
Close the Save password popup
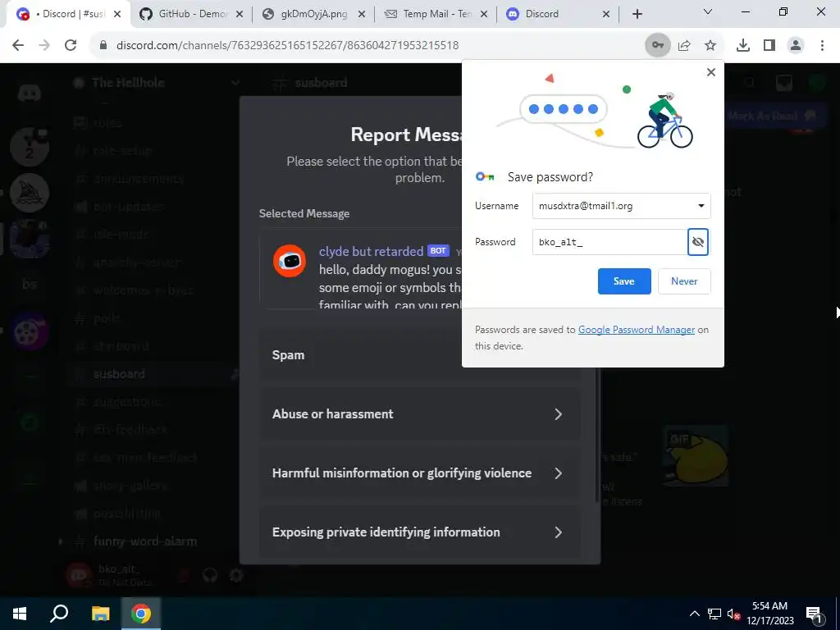[711, 72]
